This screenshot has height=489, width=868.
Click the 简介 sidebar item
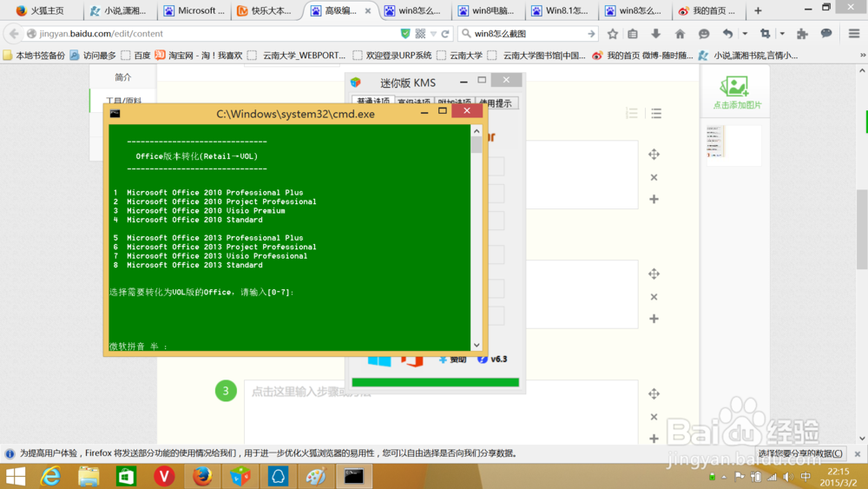click(x=123, y=77)
